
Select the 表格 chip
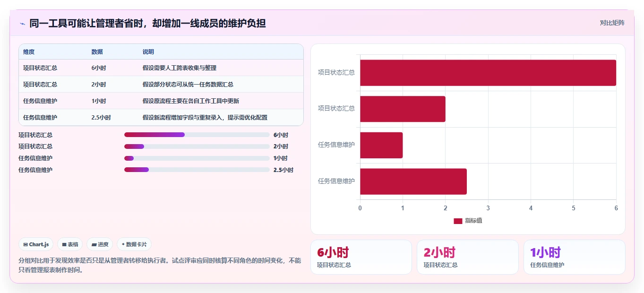(70, 244)
